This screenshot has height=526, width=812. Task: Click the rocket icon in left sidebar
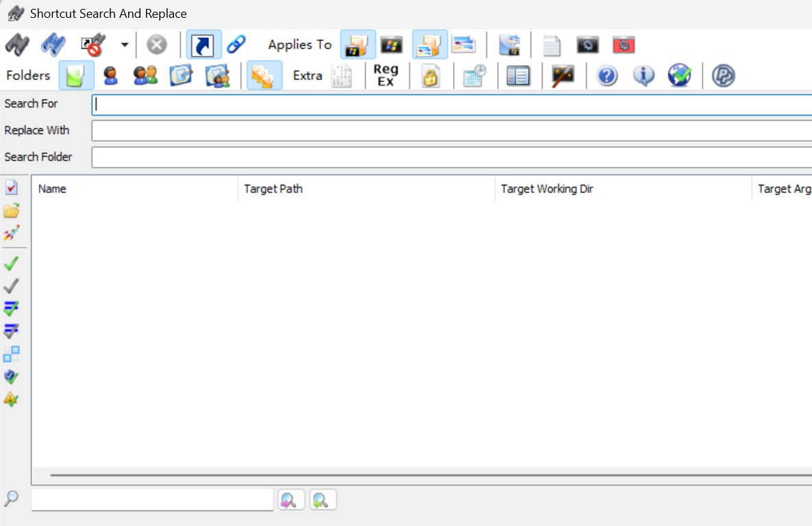(12, 233)
